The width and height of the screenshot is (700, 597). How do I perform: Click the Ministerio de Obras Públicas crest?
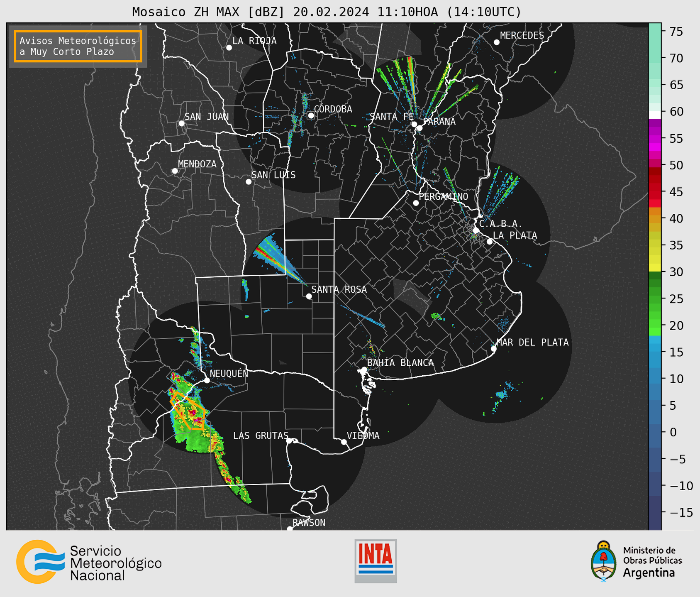click(604, 561)
